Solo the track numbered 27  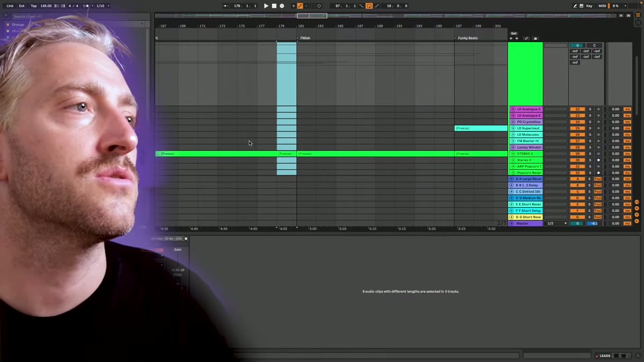[x=590, y=141]
